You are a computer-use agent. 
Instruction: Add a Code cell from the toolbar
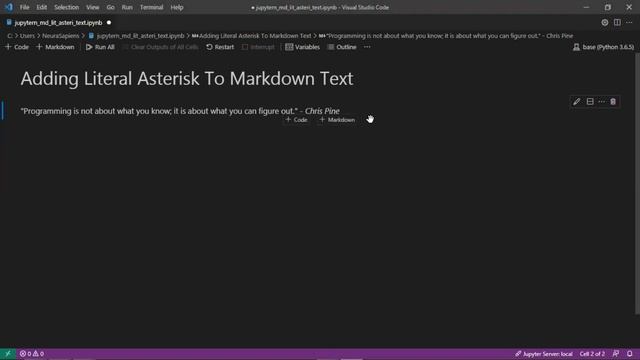17,47
